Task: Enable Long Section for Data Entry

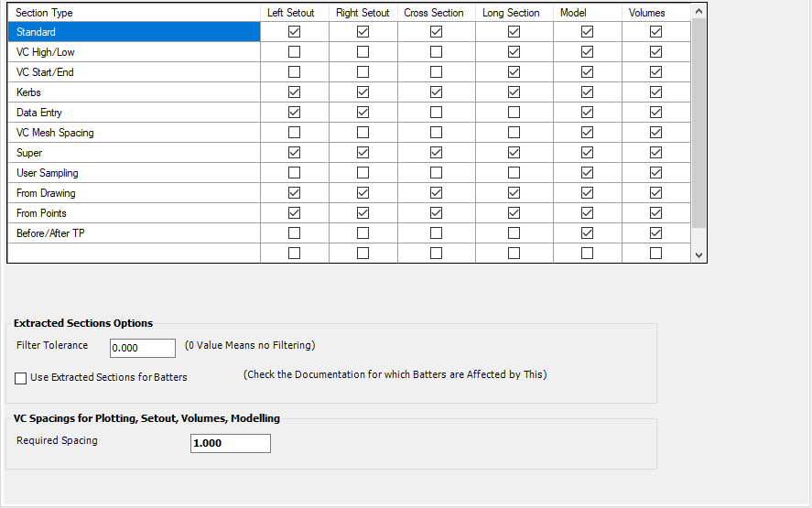Action: click(x=514, y=113)
